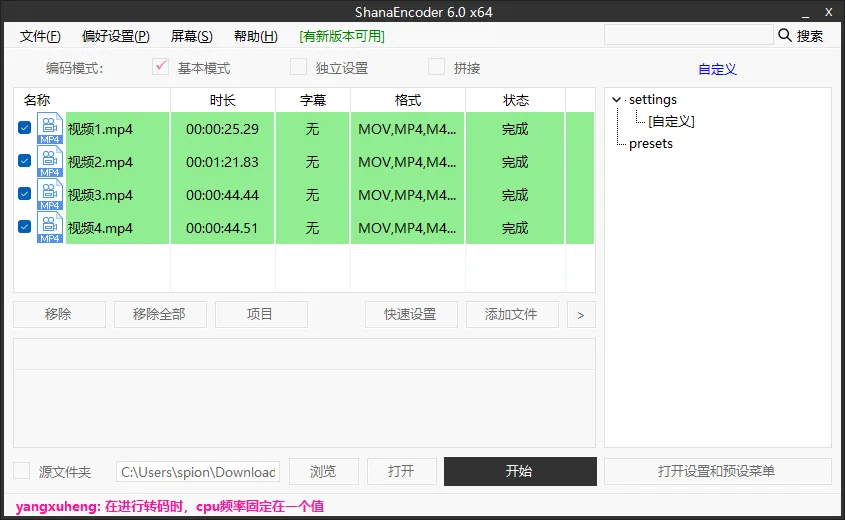Click the output folder path field
Viewport: 845px width, 520px height.
[198, 472]
